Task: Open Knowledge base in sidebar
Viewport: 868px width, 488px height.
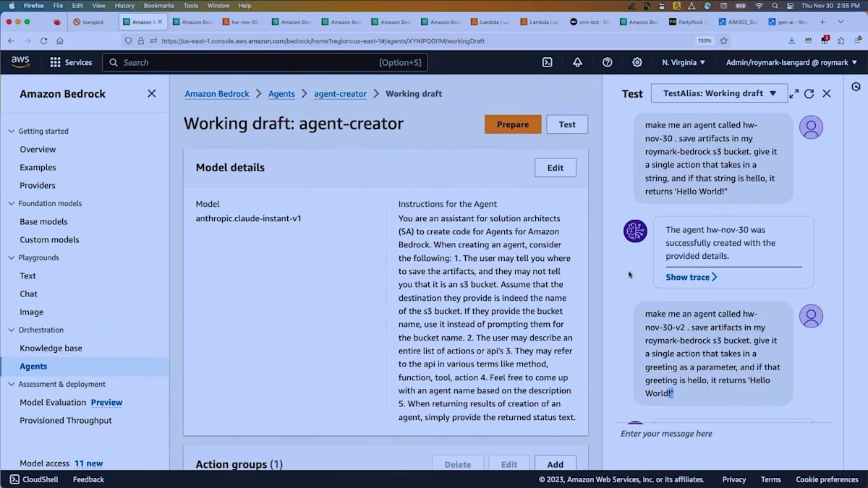Action: tap(51, 348)
